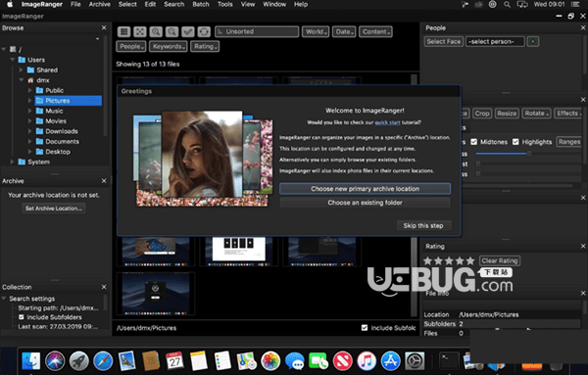The height and width of the screenshot is (375, 588).
Task: Click Set Archive Location button
Action: [54, 209]
